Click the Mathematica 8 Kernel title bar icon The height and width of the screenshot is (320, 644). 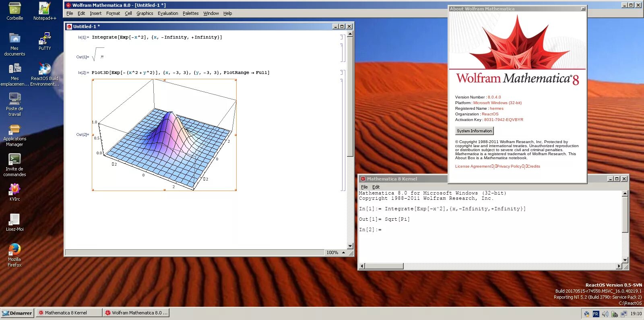tap(363, 179)
